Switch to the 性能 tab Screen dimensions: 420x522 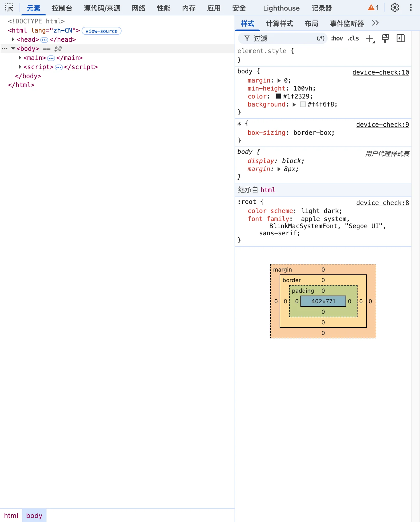(164, 8)
